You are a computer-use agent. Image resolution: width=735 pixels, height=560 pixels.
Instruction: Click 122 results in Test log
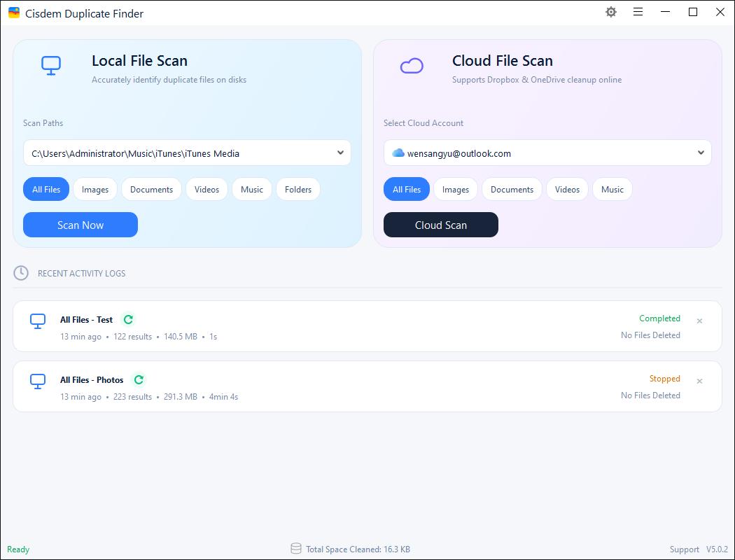pyautogui.click(x=133, y=337)
